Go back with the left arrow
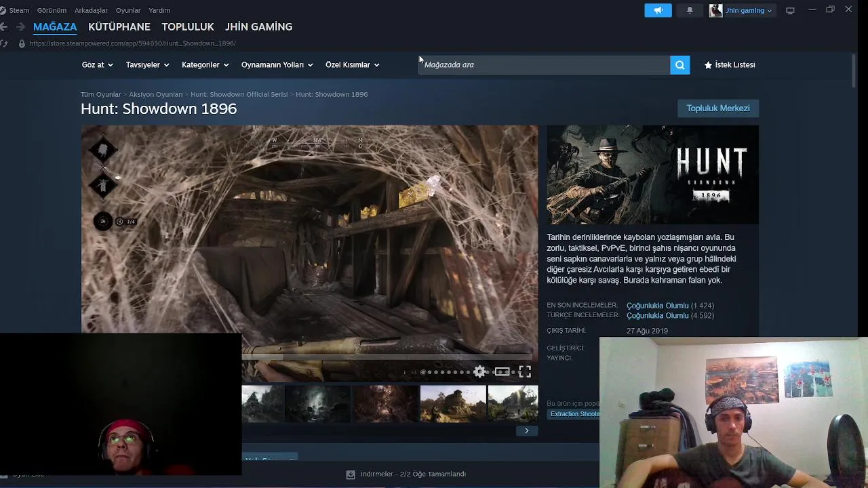 [4, 26]
